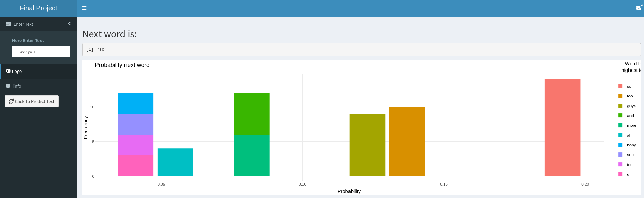Screen dimensions: 644x198
Task: Click the 'and' green legend swatch
Action: (x=620, y=116)
